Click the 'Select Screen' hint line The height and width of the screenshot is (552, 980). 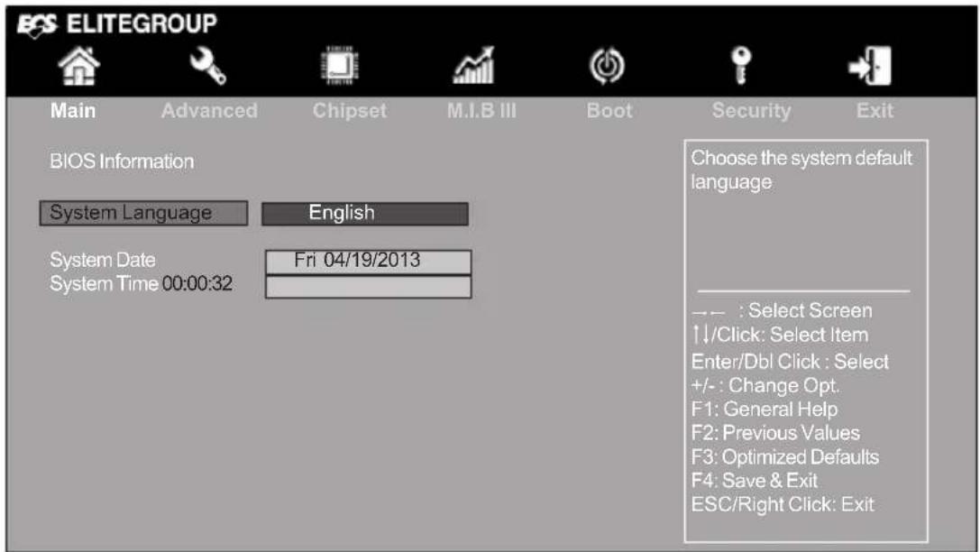point(782,310)
